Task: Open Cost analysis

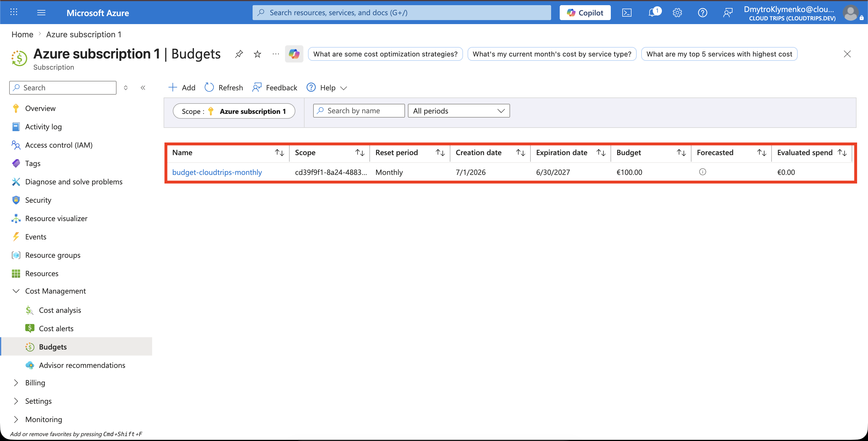Action: [x=60, y=310]
